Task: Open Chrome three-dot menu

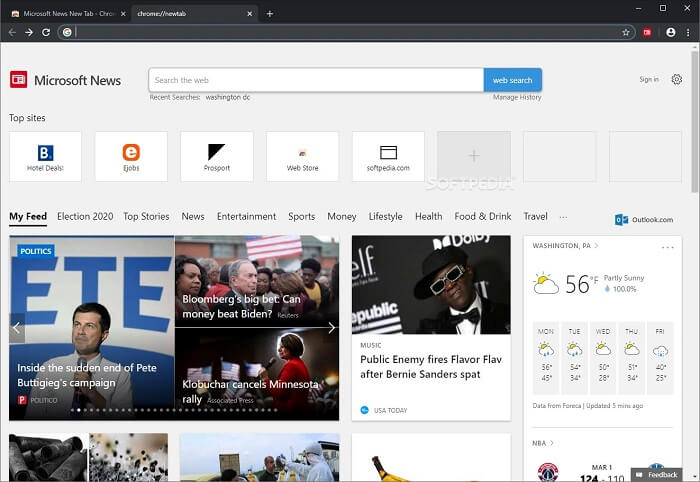Action: (688, 32)
